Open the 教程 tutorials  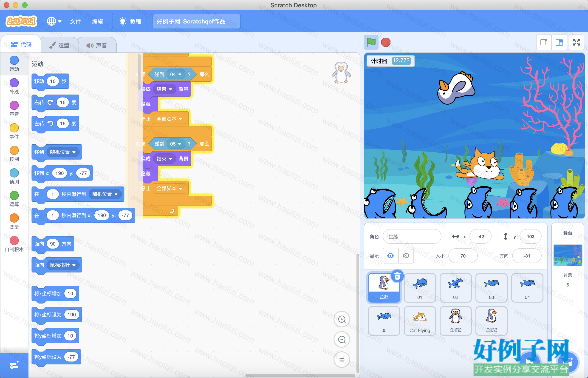tap(130, 21)
